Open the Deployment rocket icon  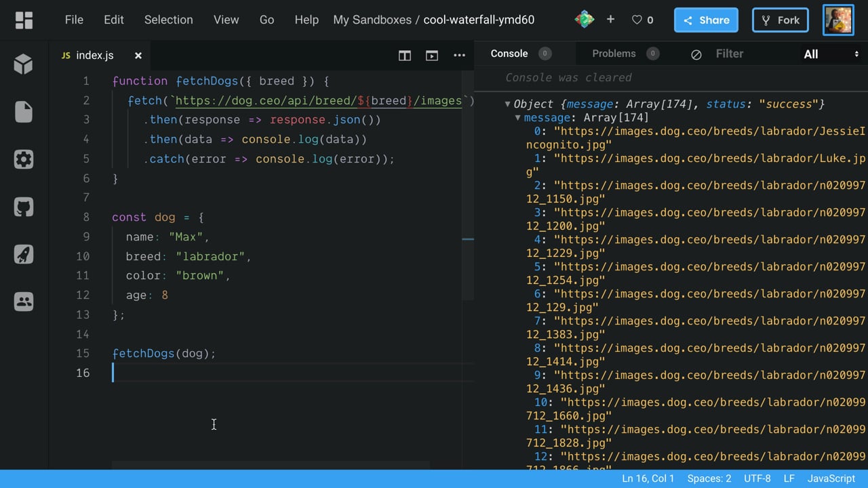[x=24, y=254]
